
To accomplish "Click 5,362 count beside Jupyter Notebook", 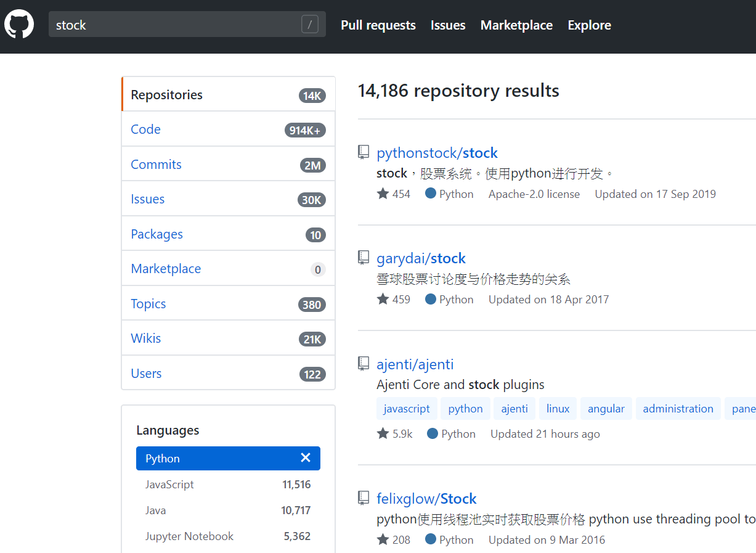I will point(297,536).
